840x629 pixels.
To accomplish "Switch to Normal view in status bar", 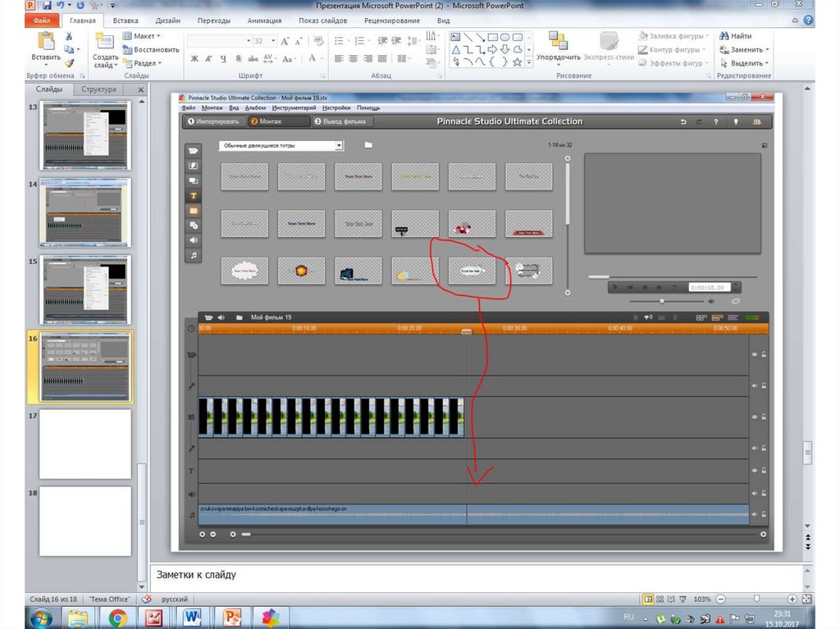I will coord(648,599).
